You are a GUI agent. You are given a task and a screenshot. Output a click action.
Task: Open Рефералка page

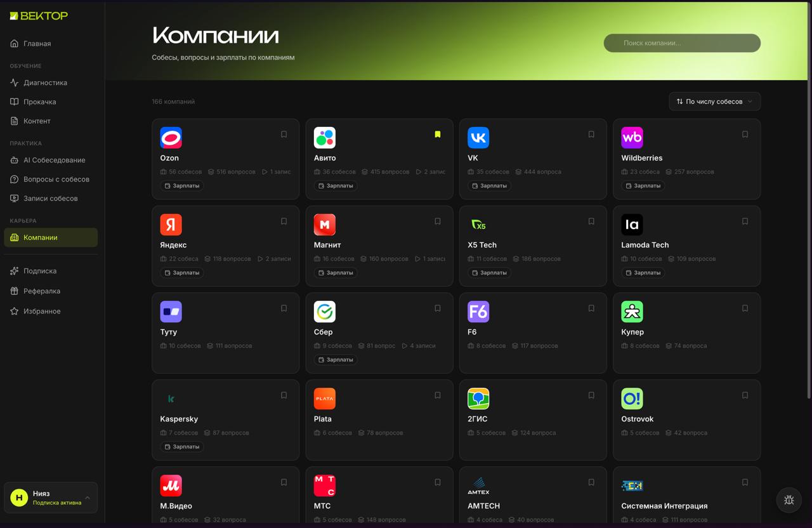click(x=51, y=291)
